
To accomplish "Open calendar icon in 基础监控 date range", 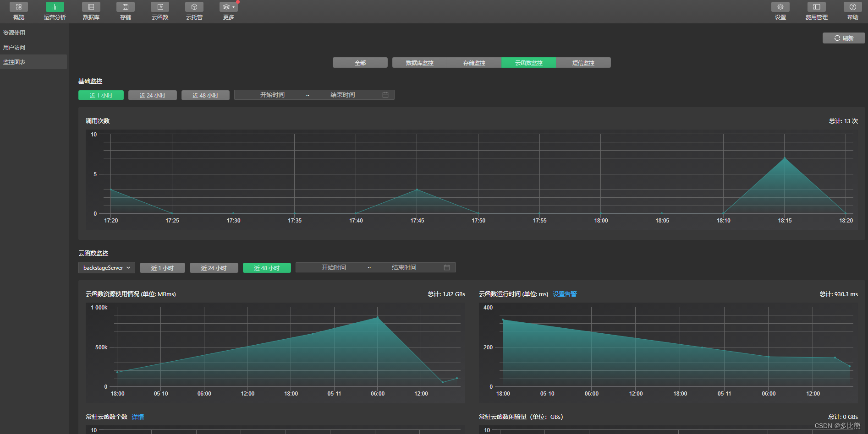I will (385, 95).
